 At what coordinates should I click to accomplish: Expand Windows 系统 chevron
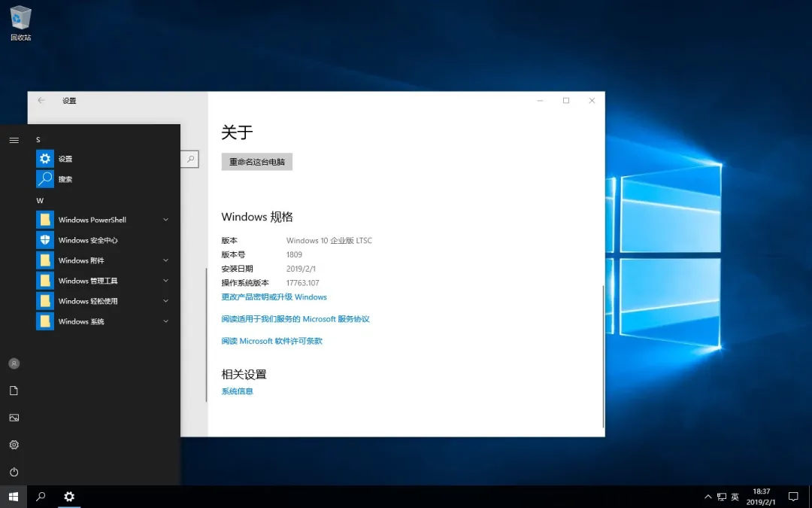pos(165,321)
